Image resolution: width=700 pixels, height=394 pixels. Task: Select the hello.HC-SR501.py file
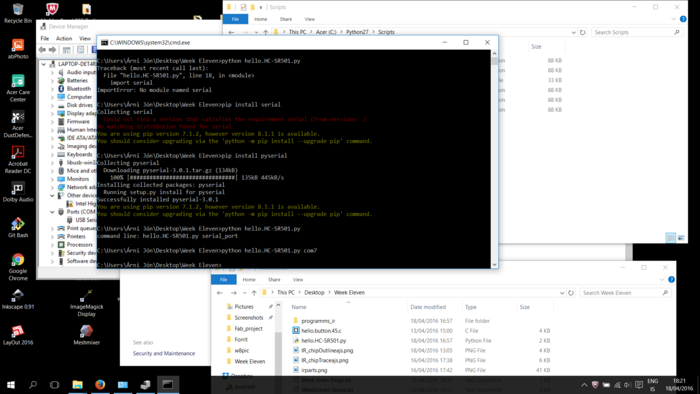pyautogui.click(x=324, y=340)
